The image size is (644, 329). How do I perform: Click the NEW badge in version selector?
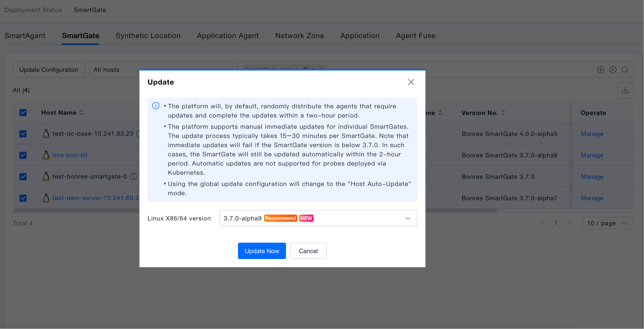pos(306,218)
